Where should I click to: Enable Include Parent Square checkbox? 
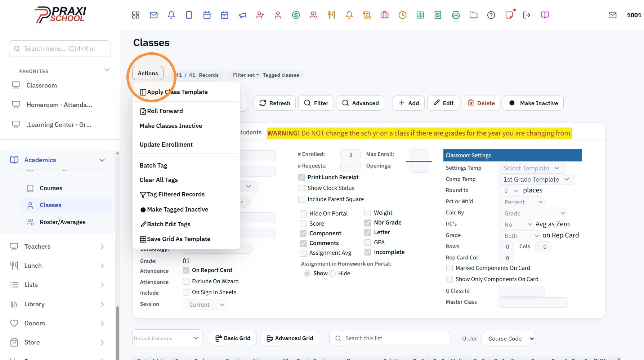(x=302, y=199)
